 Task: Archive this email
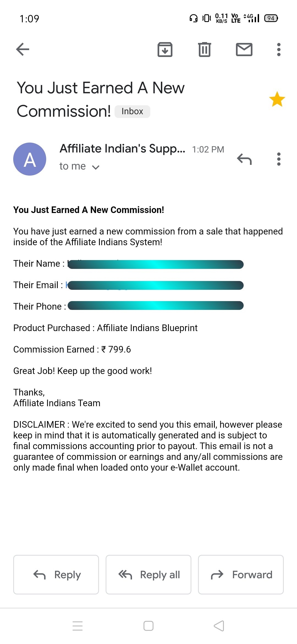[165, 50]
